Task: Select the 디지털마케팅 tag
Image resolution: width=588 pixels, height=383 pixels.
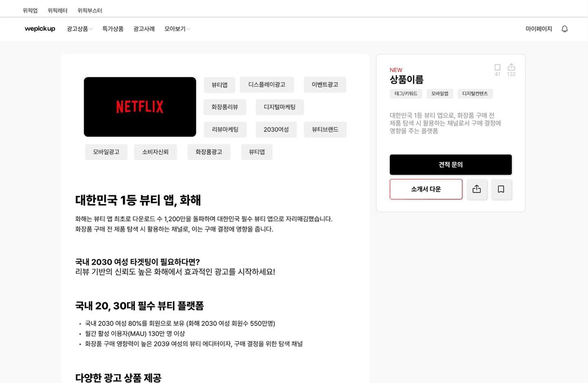Action: (280, 107)
